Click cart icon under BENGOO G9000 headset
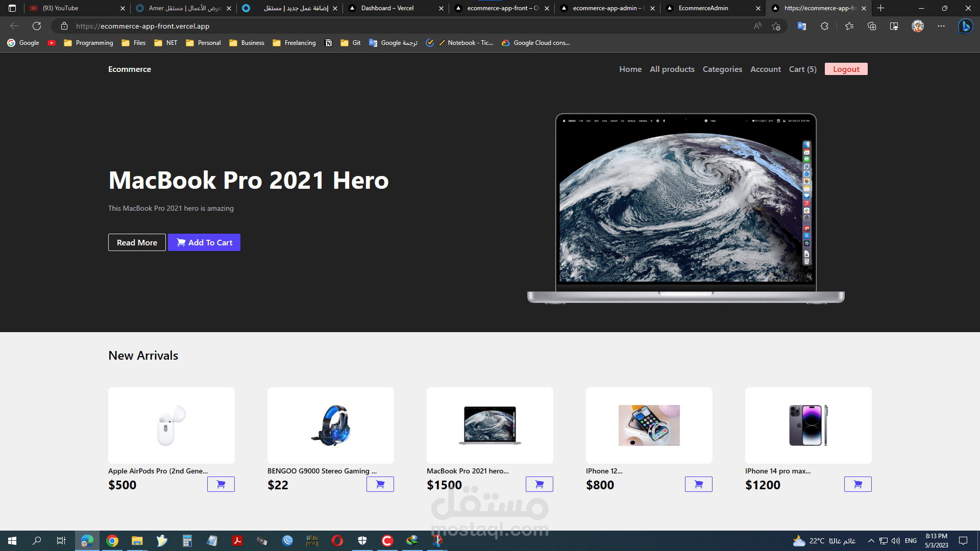This screenshot has height=551, width=980. 380,484
